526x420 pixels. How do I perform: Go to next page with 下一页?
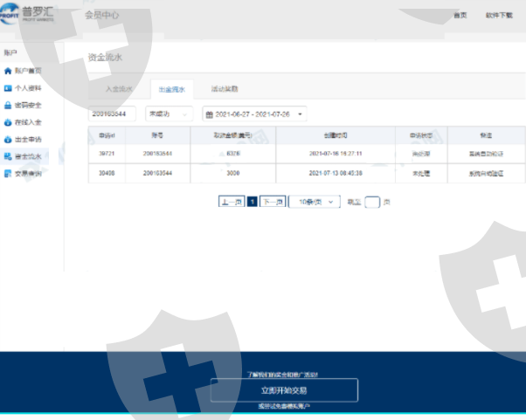click(x=273, y=202)
